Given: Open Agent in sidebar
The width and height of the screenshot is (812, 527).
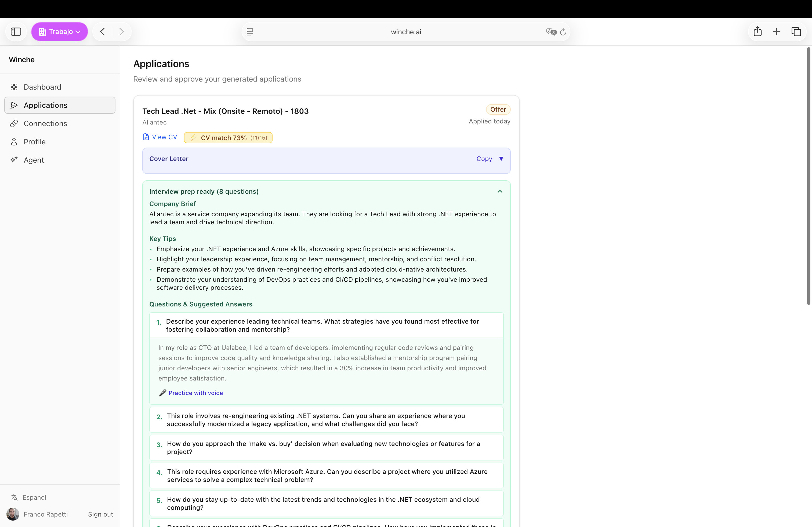Looking at the screenshot, I should click(x=60, y=160).
